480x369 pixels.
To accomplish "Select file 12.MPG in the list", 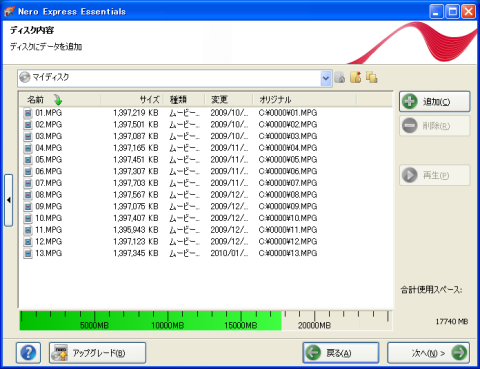I will [x=49, y=241].
